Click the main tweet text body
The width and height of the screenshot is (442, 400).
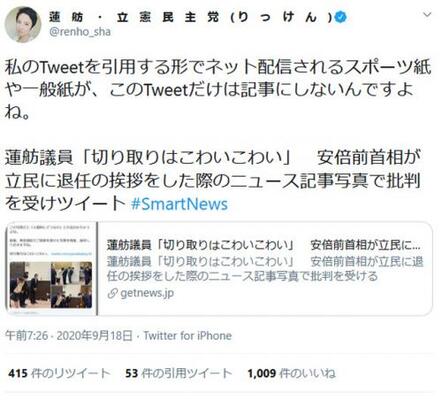(218, 89)
